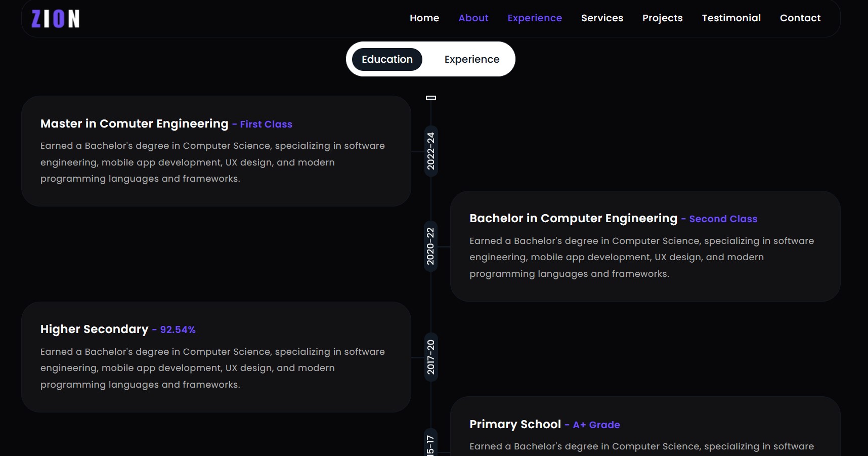Click the Second Class grade label
This screenshot has width=868, height=456.
723,219
